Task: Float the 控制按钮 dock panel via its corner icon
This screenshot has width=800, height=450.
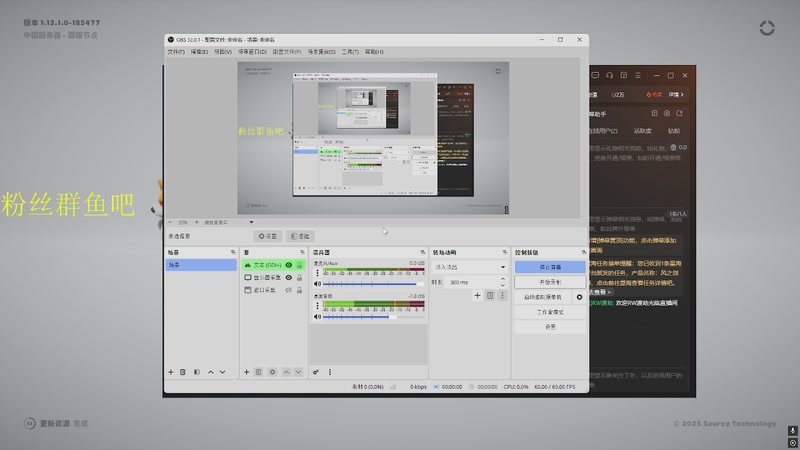Action: (x=584, y=253)
